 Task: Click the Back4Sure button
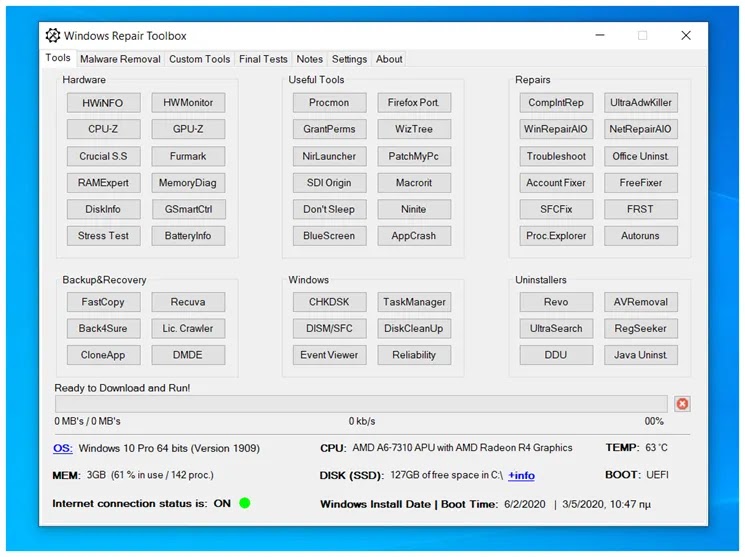[x=104, y=328]
